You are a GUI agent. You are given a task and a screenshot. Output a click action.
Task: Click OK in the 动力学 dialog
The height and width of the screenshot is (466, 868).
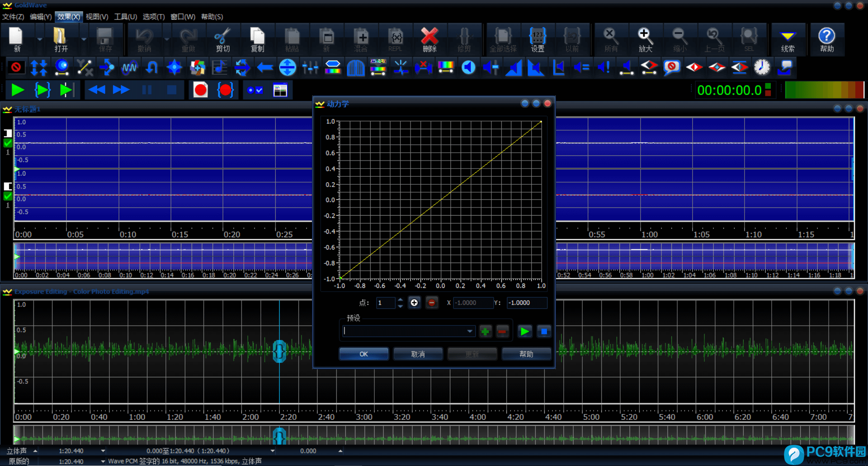coord(364,354)
